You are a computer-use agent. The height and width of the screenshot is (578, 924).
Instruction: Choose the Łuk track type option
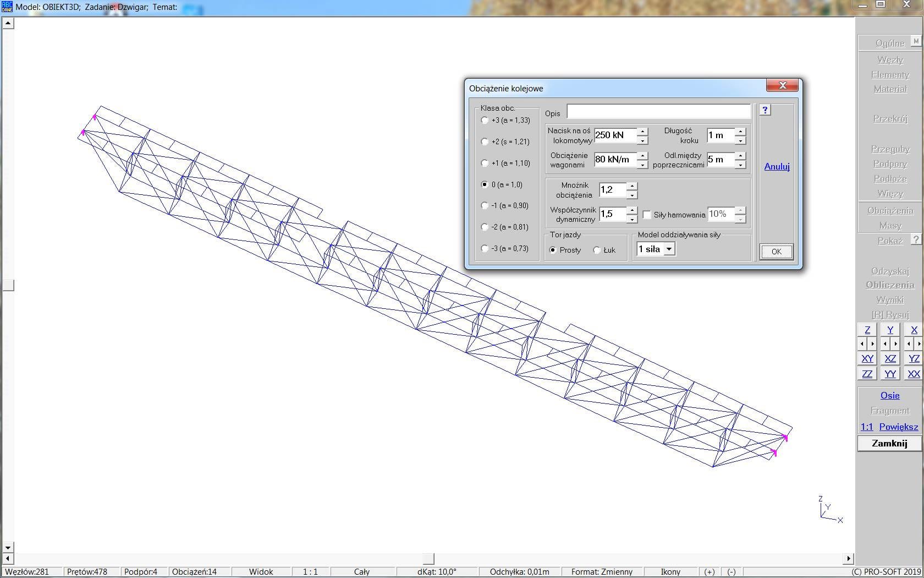coord(597,250)
